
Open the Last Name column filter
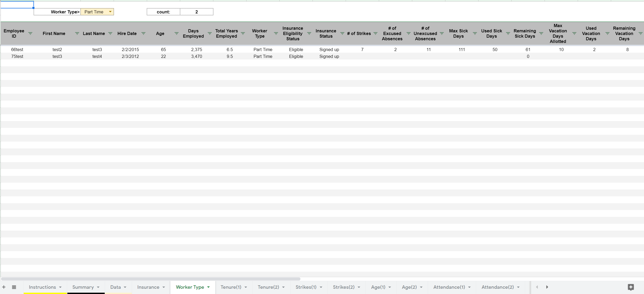[110, 33]
